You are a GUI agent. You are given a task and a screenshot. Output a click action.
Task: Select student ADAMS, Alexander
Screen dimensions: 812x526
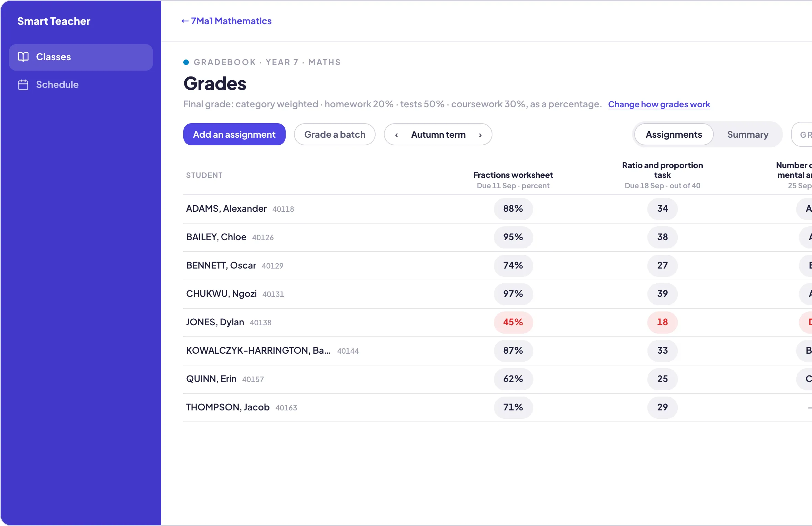227,209
